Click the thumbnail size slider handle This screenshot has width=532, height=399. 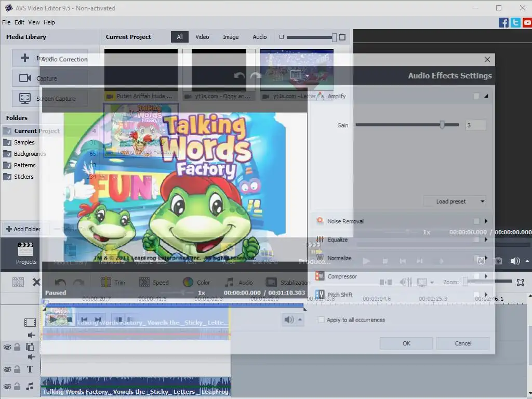click(334, 37)
